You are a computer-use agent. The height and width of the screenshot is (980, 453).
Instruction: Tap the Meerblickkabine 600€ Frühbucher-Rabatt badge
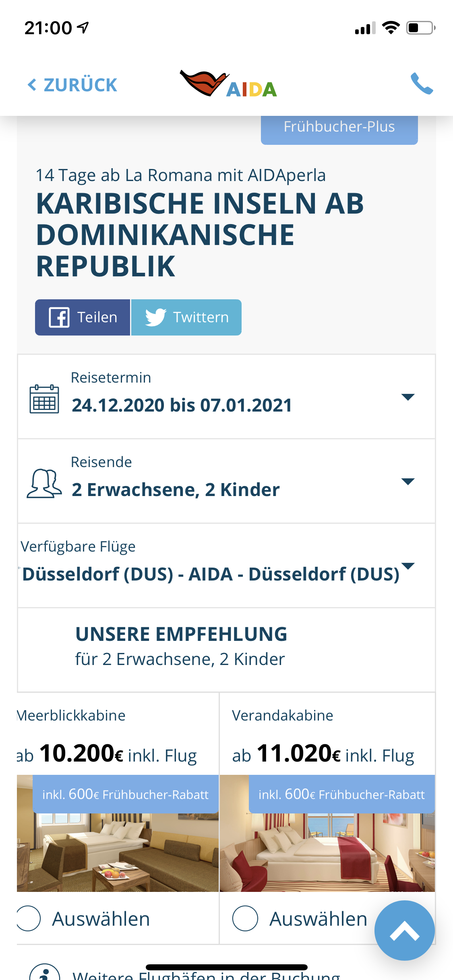[125, 794]
